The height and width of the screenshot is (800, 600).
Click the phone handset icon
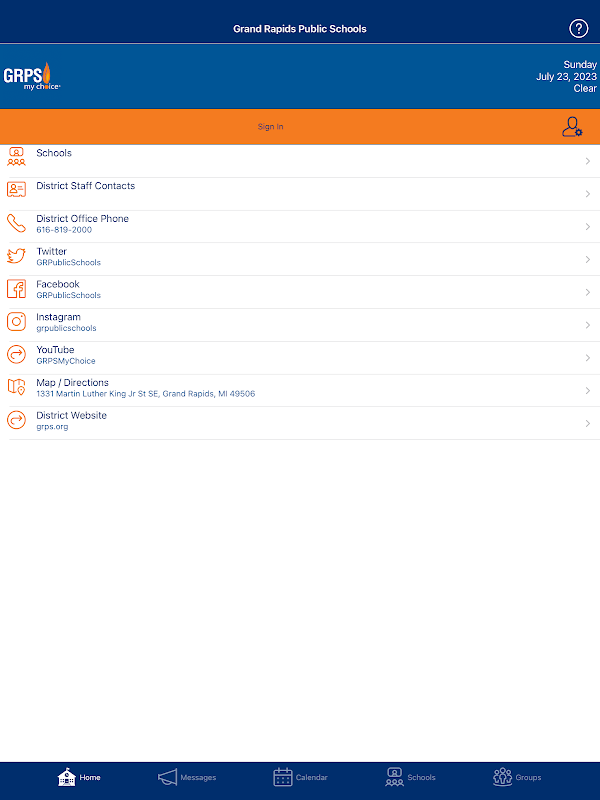click(16, 223)
